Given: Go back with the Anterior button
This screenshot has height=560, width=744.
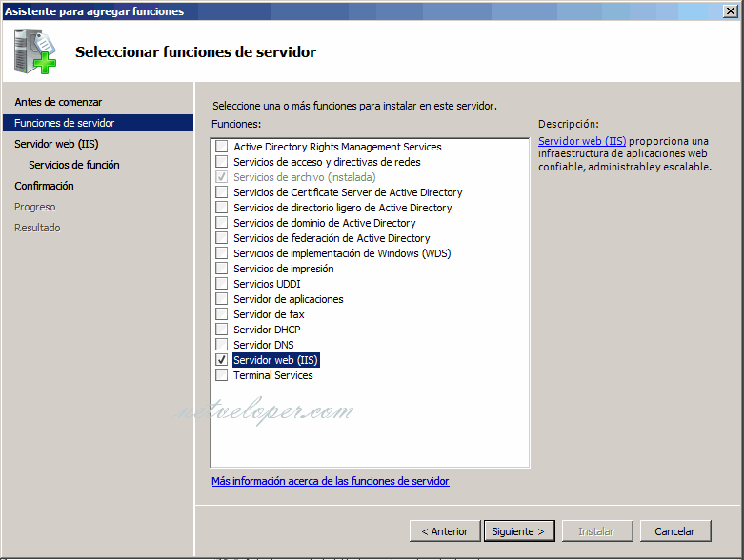Looking at the screenshot, I should tap(445, 531).
